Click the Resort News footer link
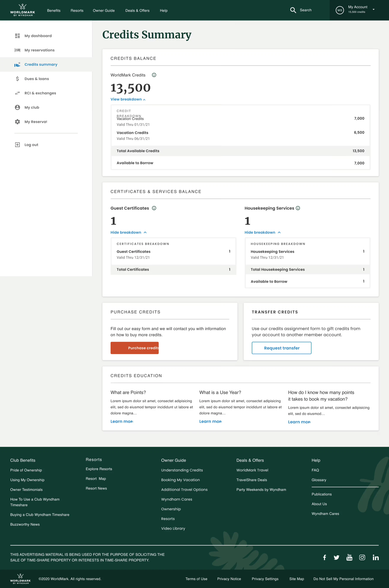Screen dimensions: 389x588 coord(96,488)
